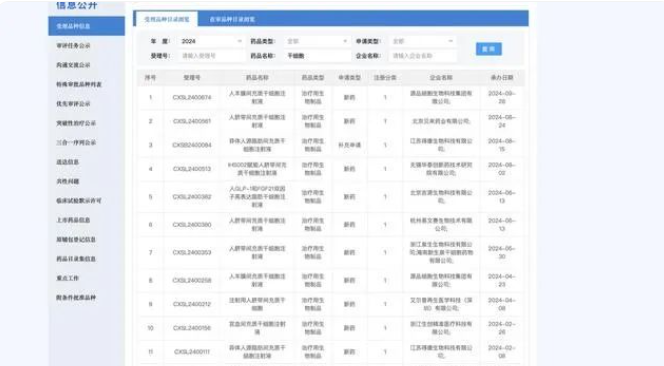This screenshot has height=366, width=664.
Task: Click the blue 查询 button
Action: coord(489,49)
